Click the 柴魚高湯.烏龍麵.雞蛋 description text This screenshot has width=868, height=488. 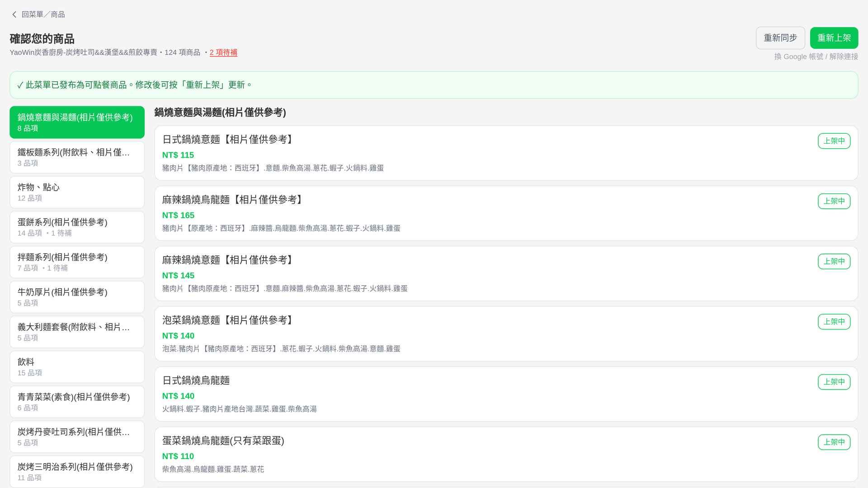213,469
